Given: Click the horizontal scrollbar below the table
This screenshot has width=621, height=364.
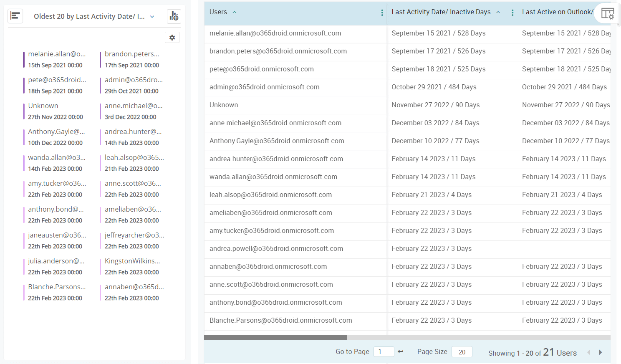Looking at the screenshot, I should pyautogui.click(x=275, y=337).
